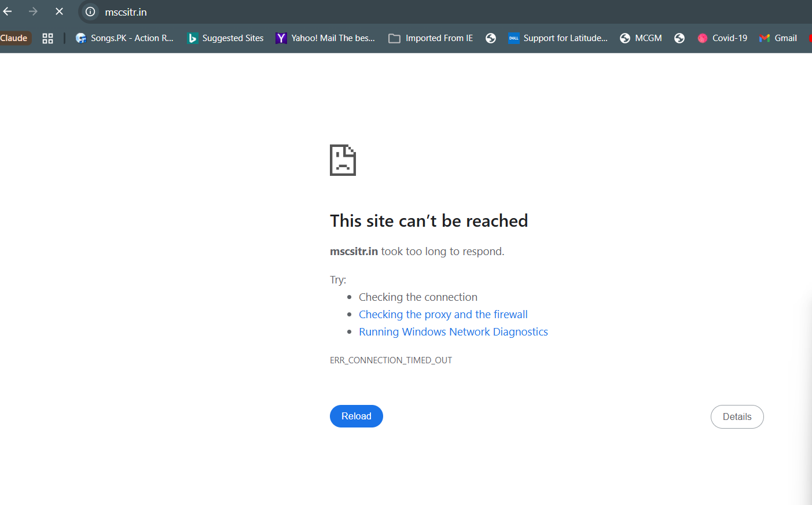812x505 pixels.
Task: Expand the Imported From IE folder
Action: click(431, 38)
